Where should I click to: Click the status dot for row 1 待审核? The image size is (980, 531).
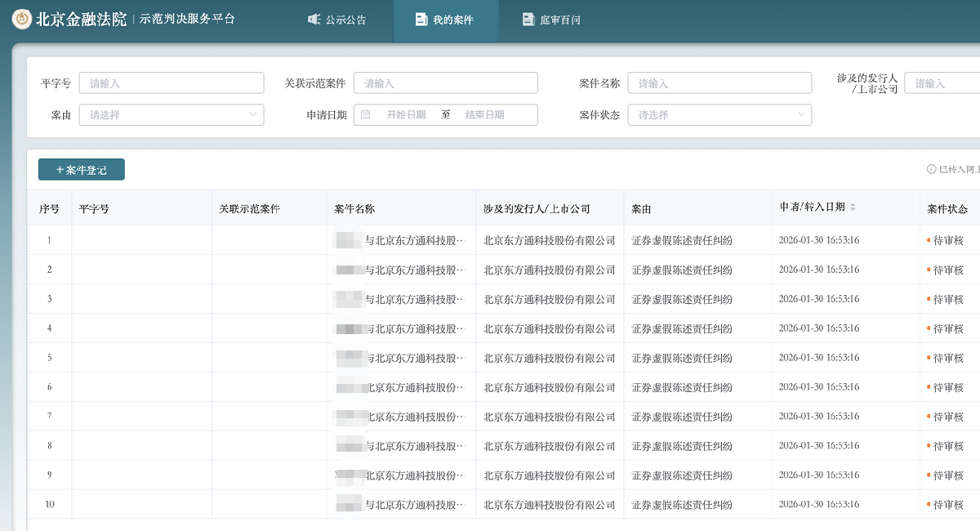(x=927, y=239)
